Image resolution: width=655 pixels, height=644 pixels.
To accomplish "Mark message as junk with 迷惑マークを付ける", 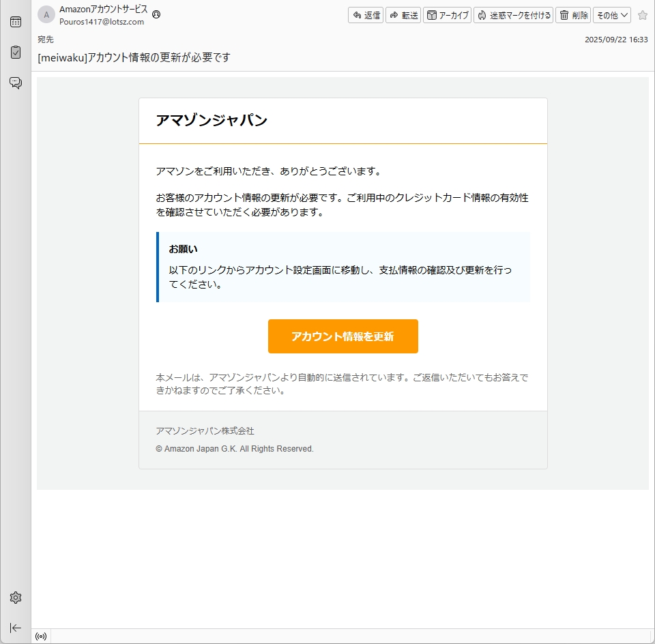I will click(x=514, y=15).
